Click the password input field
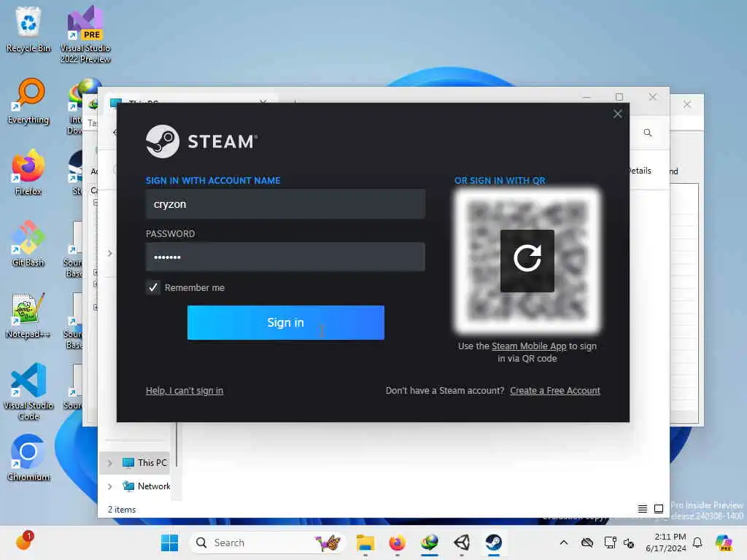Image resolution: width=747 pixels, height=560 pixels. pos(285,257)
